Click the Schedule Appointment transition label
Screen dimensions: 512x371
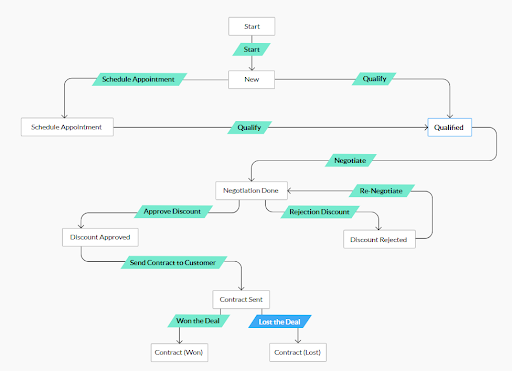[x=139, y=79]
